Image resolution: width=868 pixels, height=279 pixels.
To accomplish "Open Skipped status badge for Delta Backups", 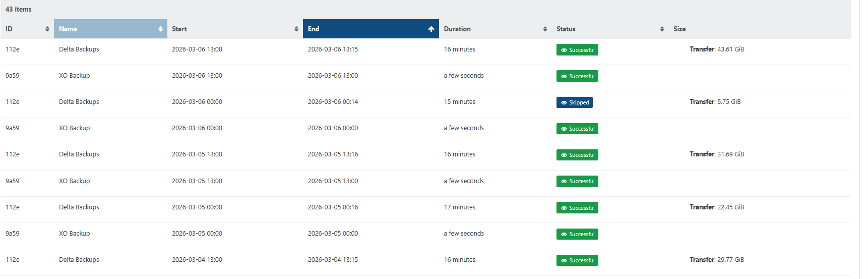I will [575, 102].
